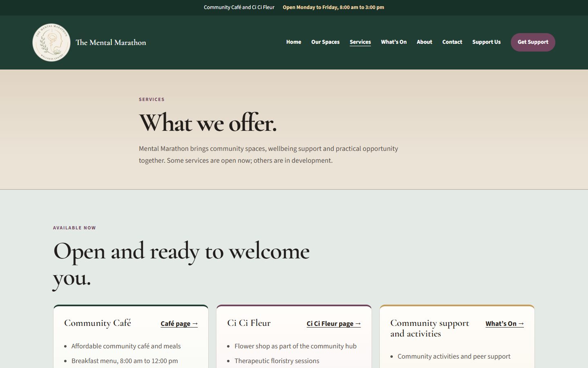Click the Mental Marathon circular logo

(x=51, y=42)
